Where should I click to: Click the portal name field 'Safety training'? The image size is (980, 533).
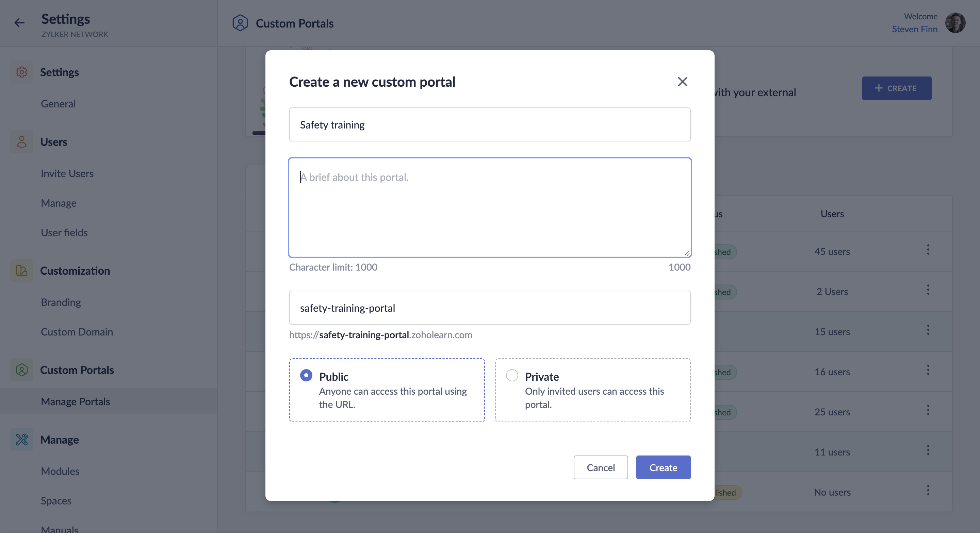[x=490, y=125]
